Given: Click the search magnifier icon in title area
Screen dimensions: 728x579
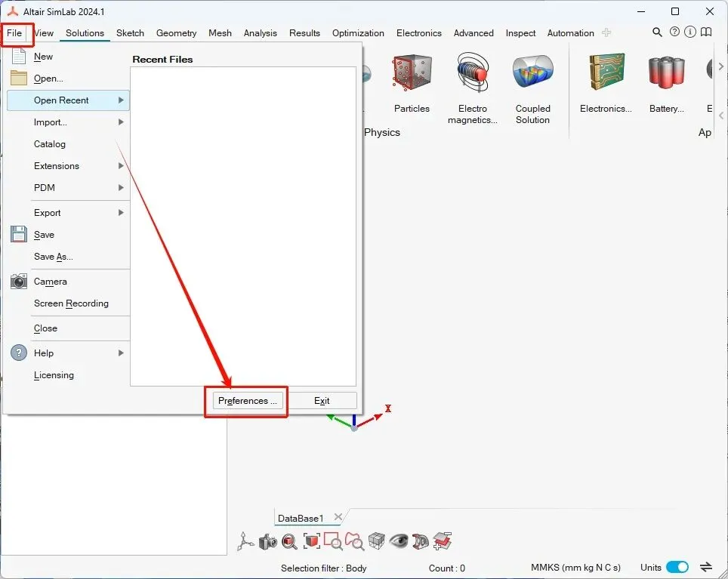Looking at the screenshot, I should tap(657, 32).
